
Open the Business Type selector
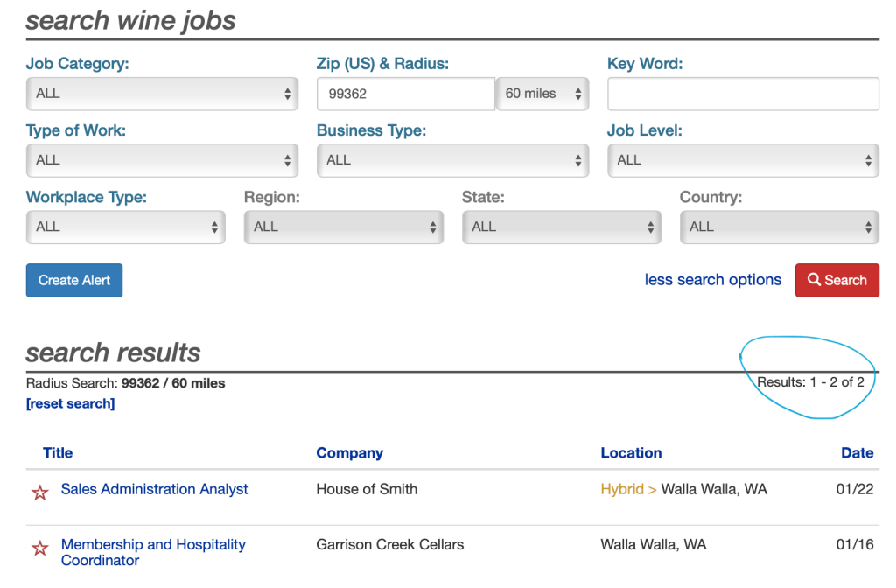pos(452,160)
